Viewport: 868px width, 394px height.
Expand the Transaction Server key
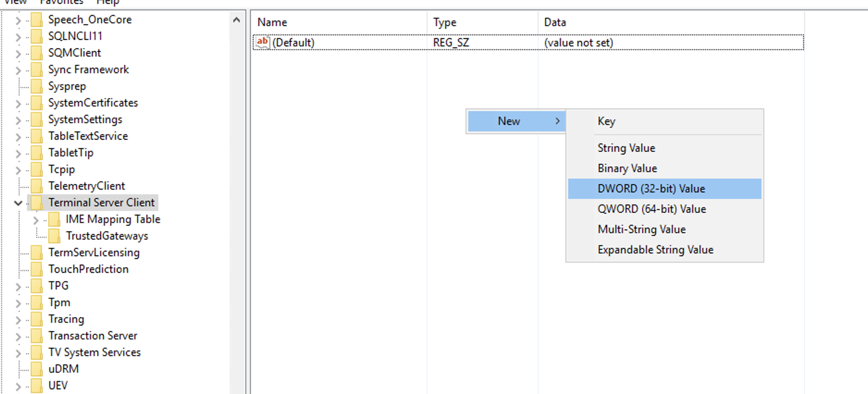pyautogui.click(x=18, y=336)
